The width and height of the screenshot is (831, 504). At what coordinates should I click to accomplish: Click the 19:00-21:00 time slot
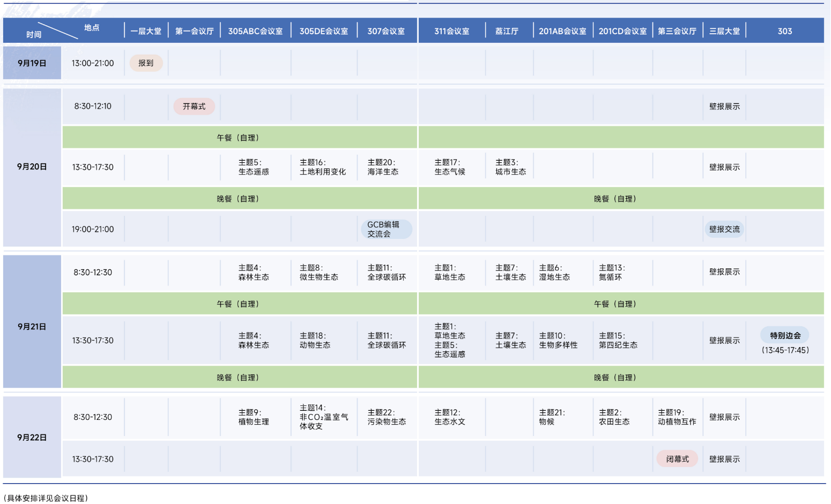click(x=93, y=229)
